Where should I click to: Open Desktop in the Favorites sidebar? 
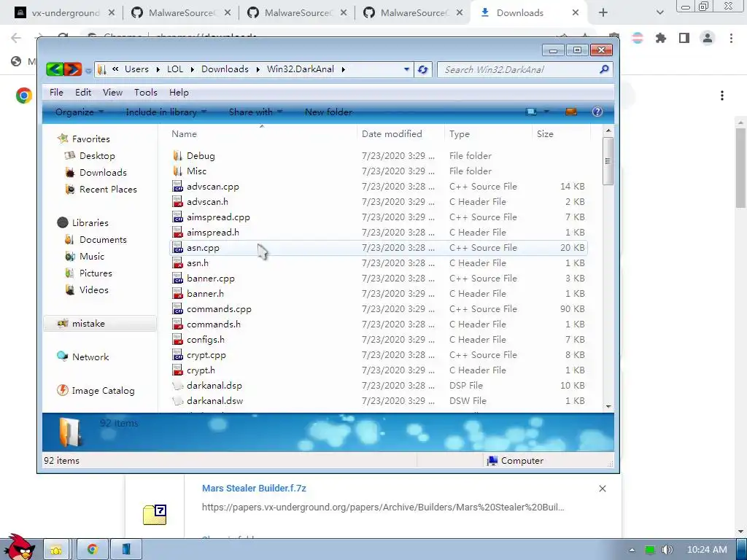pos(97,156)
